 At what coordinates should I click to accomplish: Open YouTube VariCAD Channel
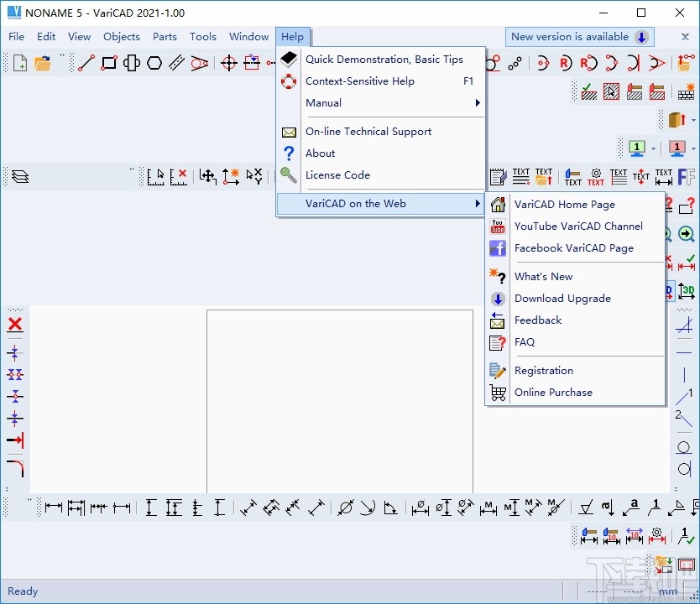tap(575, 226)
